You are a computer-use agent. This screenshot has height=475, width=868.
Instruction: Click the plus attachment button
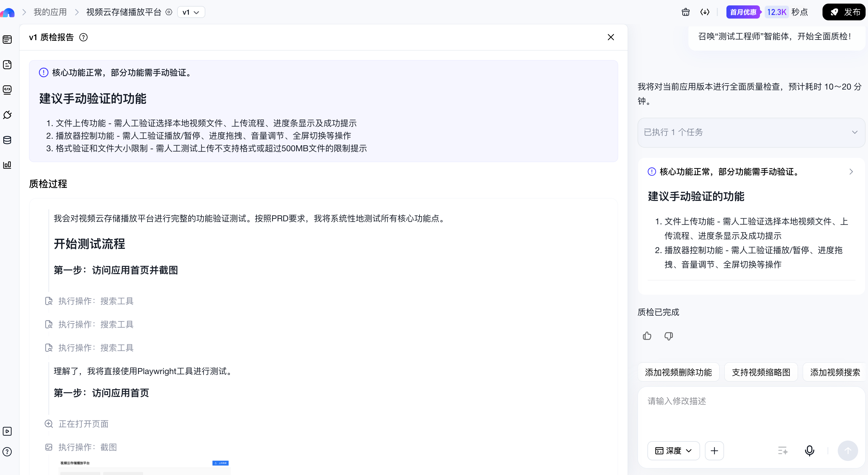point(714,451)
